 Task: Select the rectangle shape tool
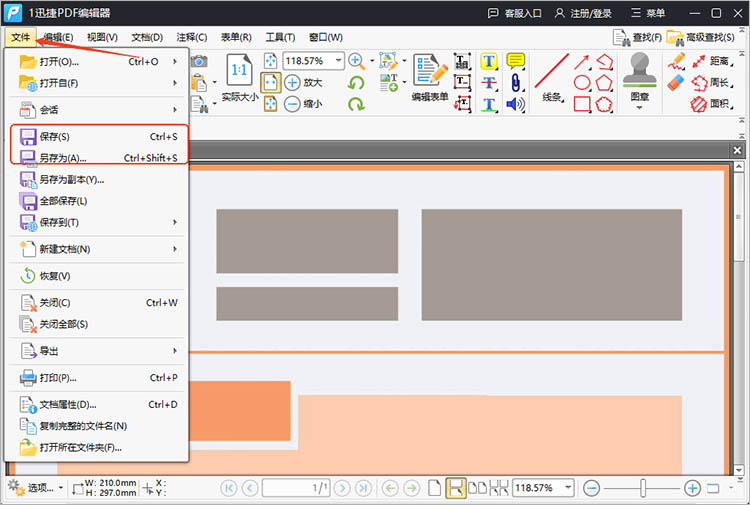point(582,104)
